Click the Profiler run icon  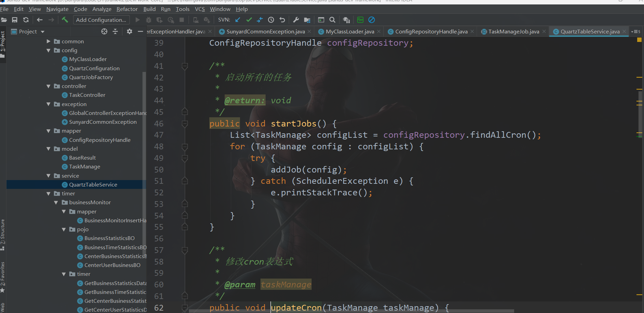point(171,20)
